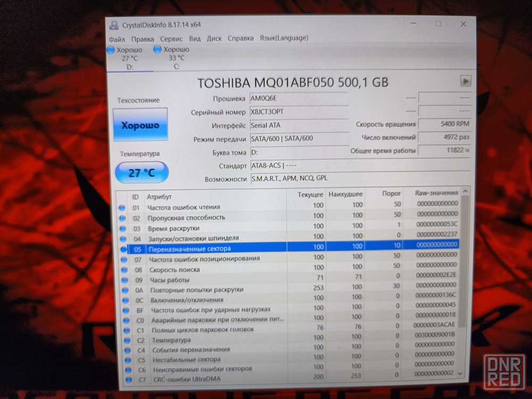Select disk D: status icon at 27 °C
The width and height of the screenshot is (532, 399).
[x=111, y=49]
